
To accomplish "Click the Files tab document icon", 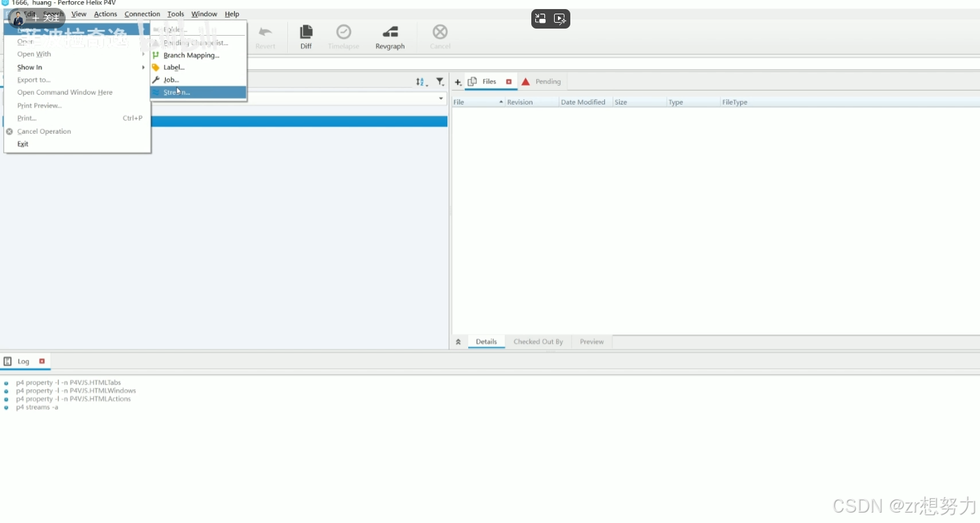I will [x=473, y=81].
